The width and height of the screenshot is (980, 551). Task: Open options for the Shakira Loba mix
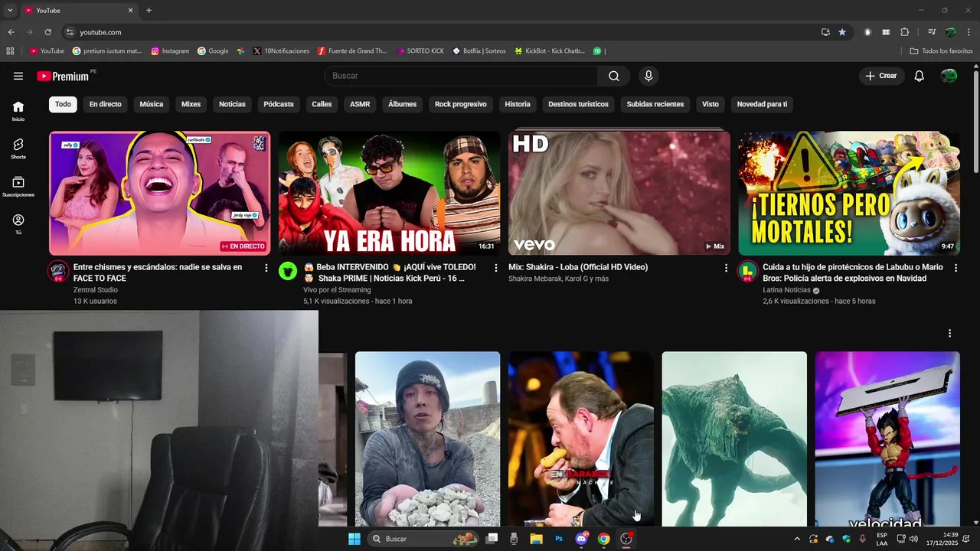coord(726,268)
